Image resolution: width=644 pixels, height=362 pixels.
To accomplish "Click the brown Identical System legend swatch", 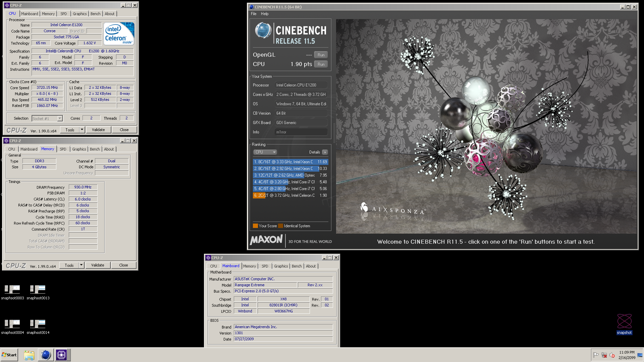I will [280, 226].
